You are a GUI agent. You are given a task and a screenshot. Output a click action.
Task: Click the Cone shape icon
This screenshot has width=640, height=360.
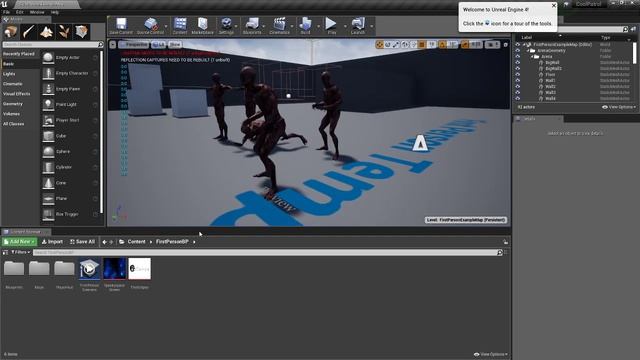coord(48,183)
